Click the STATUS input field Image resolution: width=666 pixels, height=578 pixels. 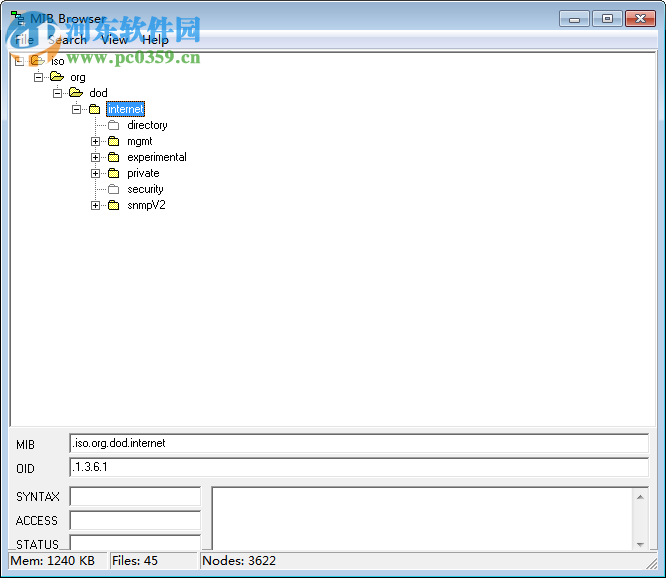click(x=135, y=543)
